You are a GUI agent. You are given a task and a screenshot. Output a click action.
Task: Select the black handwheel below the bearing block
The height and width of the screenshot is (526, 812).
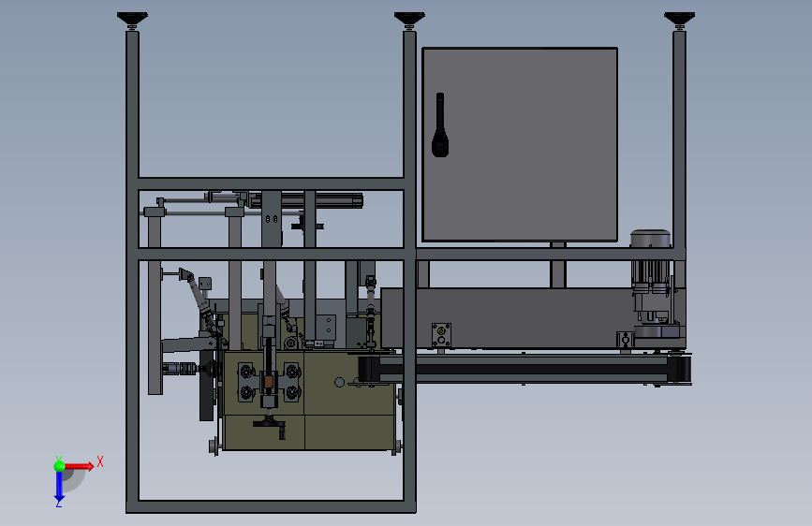tap(270, 426)
